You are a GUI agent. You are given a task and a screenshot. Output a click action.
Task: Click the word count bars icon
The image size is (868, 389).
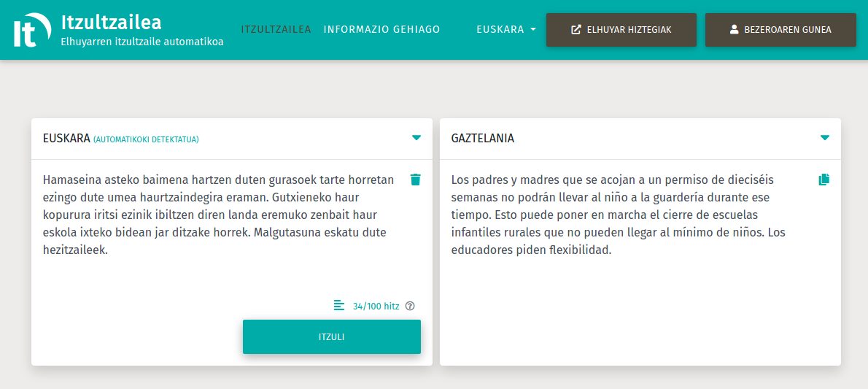point(338,305)
